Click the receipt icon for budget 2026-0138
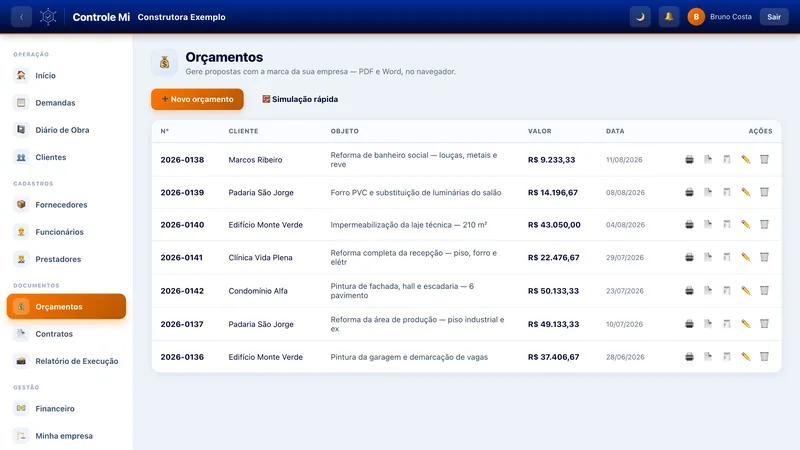Image resolution: width=800 pixels, height=450 pixels. point(727,160)
